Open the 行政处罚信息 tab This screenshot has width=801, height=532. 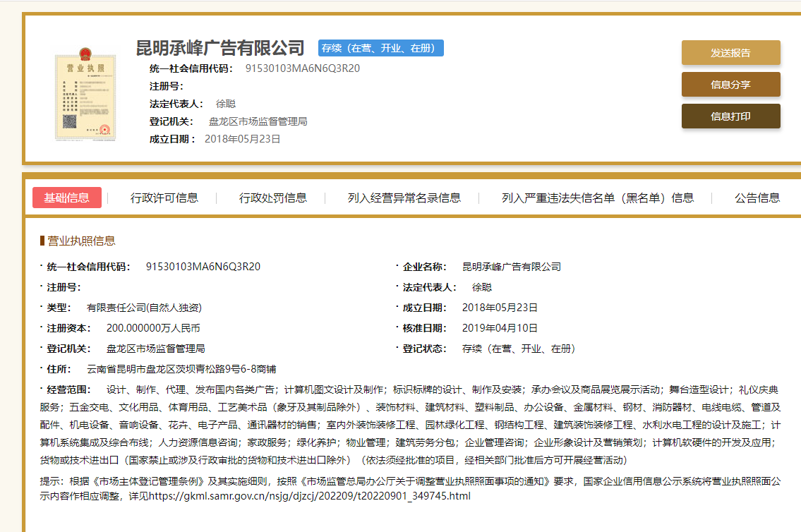click(273, 198)
